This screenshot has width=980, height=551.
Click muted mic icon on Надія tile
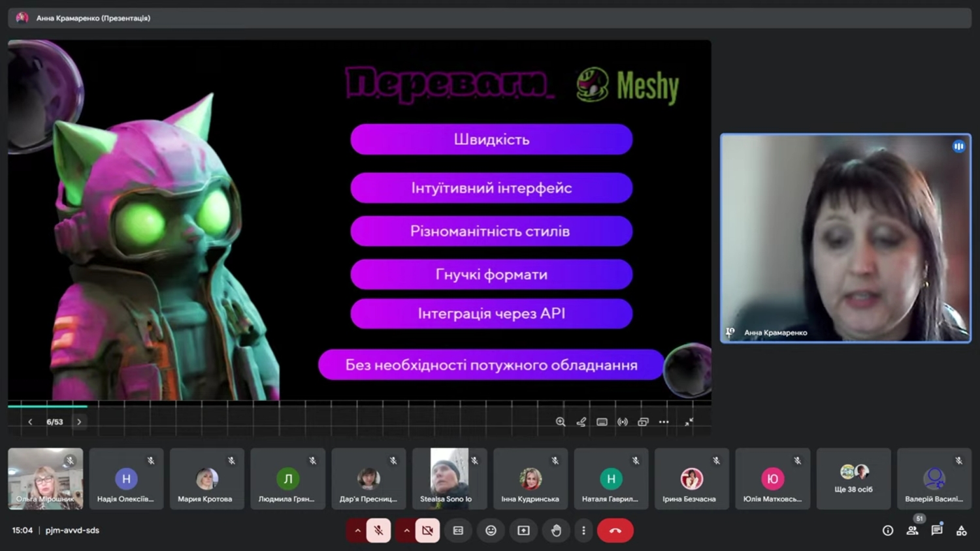(151, 460)
